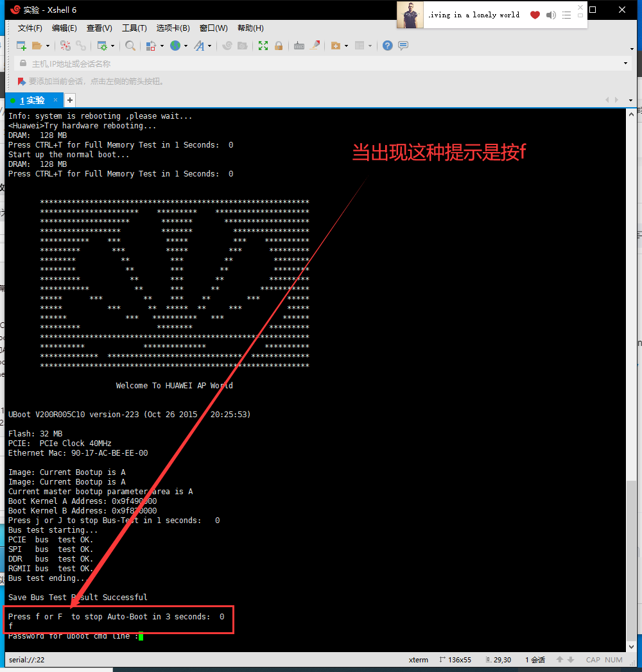Expand the new folder dropdown arrow
The image size is (642, 672).
[346, 46]
